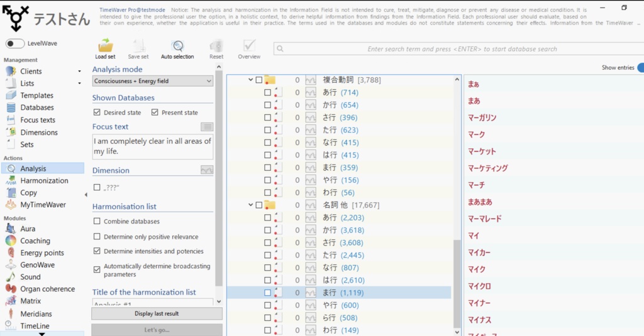Select the マーガリン entry

pos(482,117)
